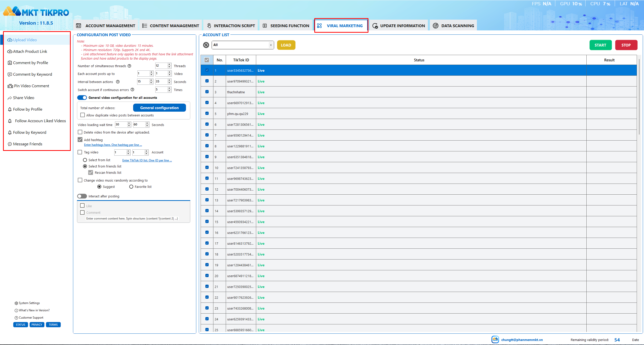Click the Content Management list icon
The image size is (644, 345).
144,26
